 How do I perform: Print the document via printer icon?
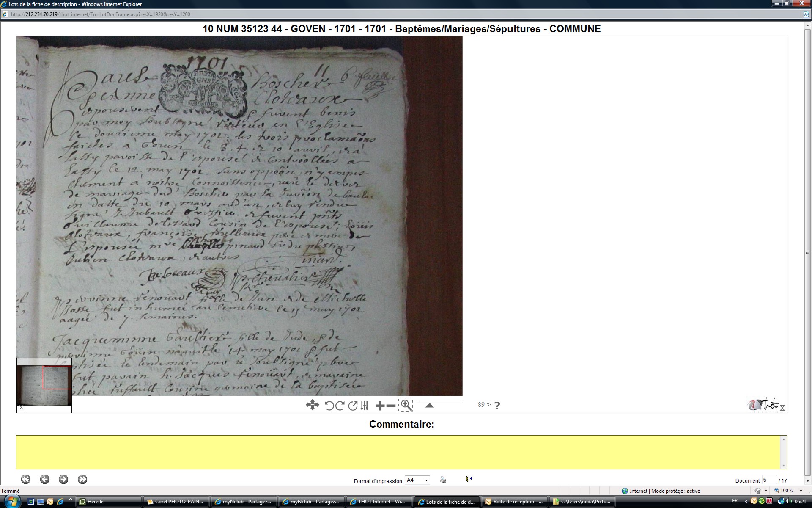pyautogui.click(x=443, y=480)
